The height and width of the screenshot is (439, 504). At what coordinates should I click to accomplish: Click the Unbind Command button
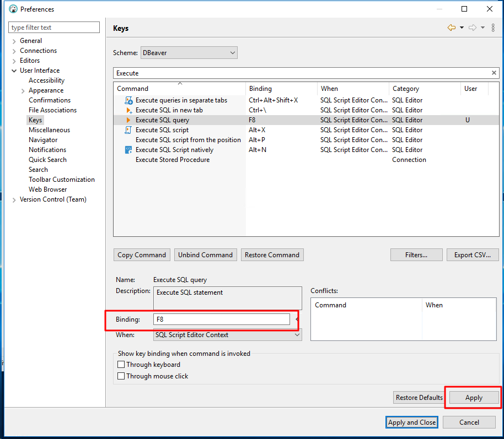tap(205, 254)
